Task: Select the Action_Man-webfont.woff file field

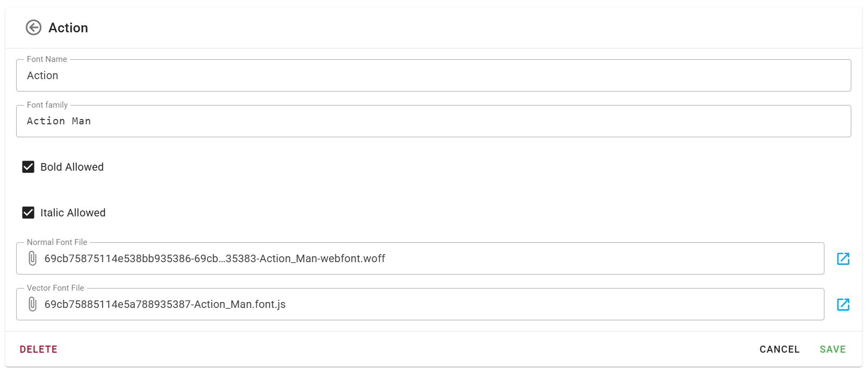Action: pos(430,259)
